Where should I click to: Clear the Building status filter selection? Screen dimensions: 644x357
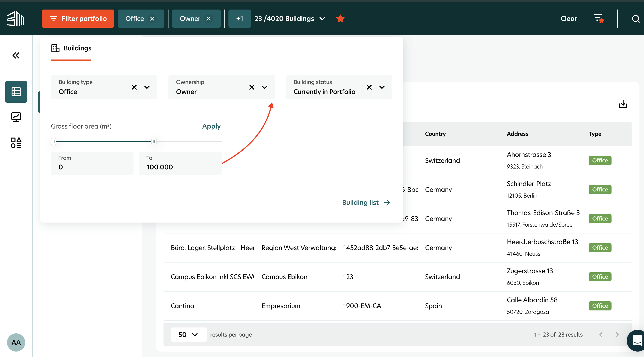pyautogui.click(x=369, y=87)
